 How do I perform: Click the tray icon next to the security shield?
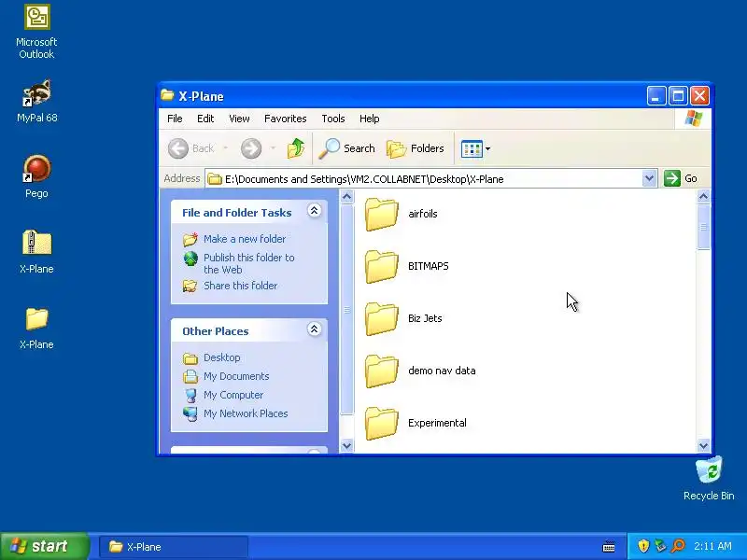(660, 546)
